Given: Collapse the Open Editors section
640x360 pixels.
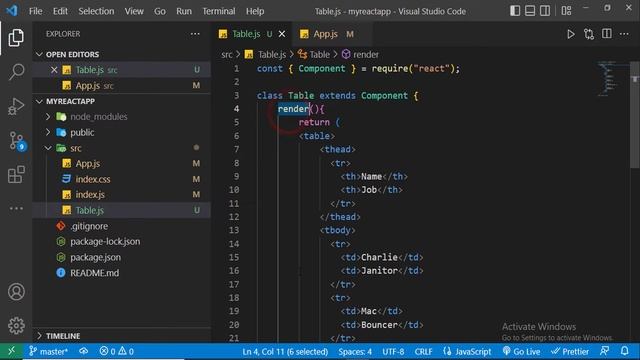Looking at the screenshot, I should 39,54.
